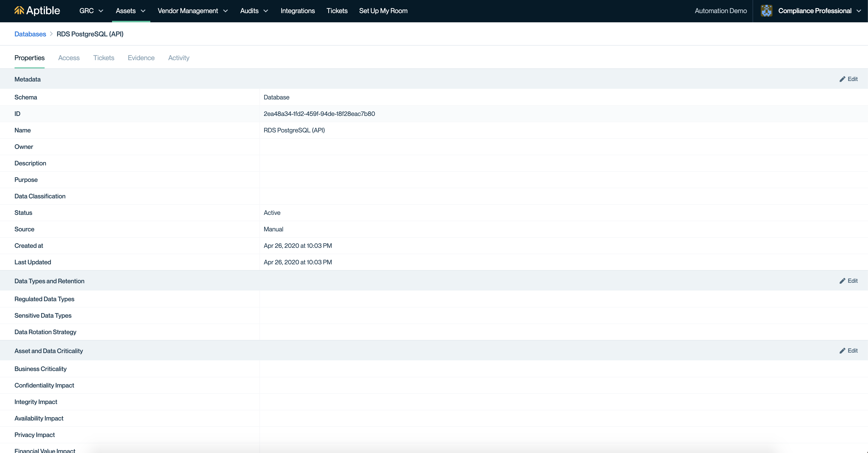
Task: Select Set Up My Room
Action: (x=383, y=11)
